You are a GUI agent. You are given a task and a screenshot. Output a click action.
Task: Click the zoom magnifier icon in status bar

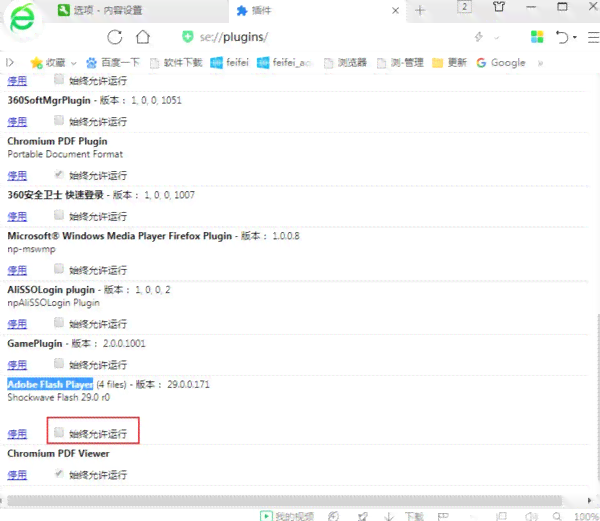click(x=557, y=516)
